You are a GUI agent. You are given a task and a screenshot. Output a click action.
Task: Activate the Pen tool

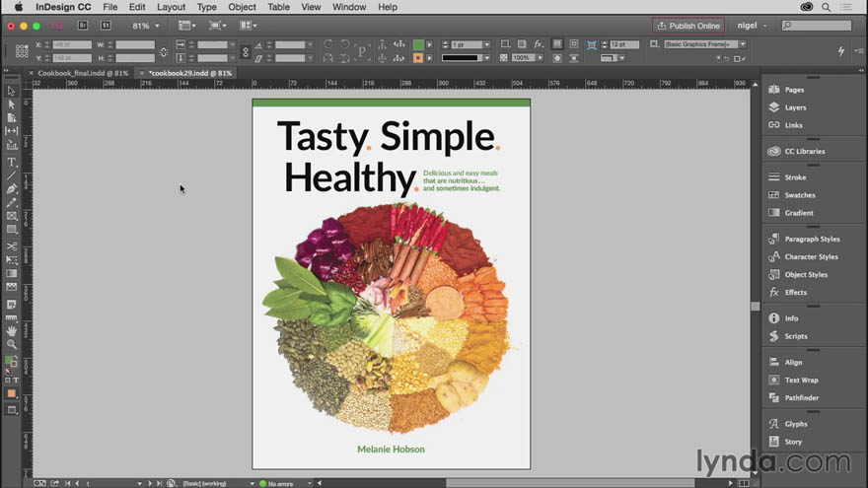(x=12, y=189)
